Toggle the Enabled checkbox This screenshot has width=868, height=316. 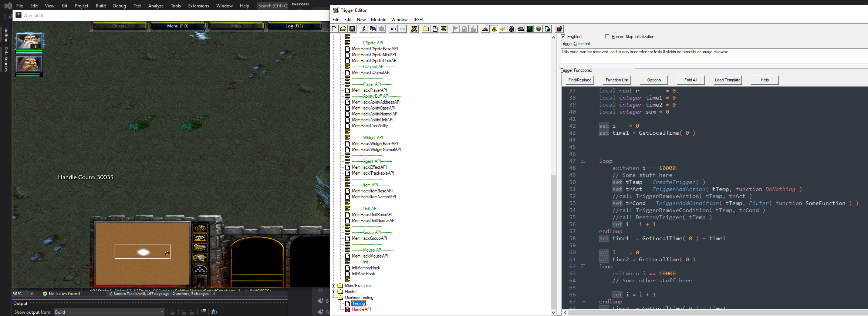click(x=563, y=36)
